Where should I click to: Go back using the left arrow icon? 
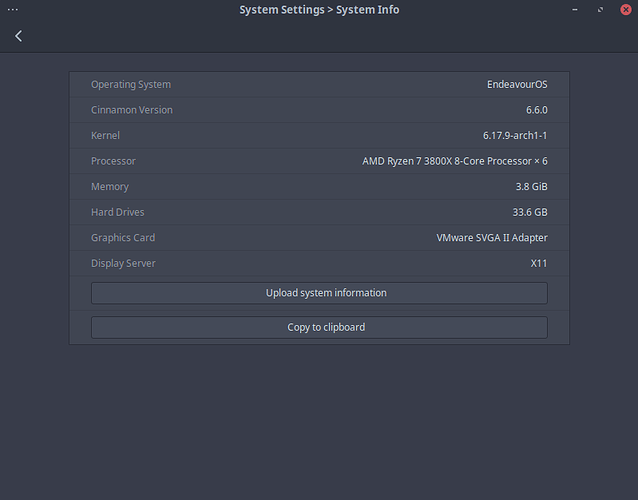tap(18, 36)
